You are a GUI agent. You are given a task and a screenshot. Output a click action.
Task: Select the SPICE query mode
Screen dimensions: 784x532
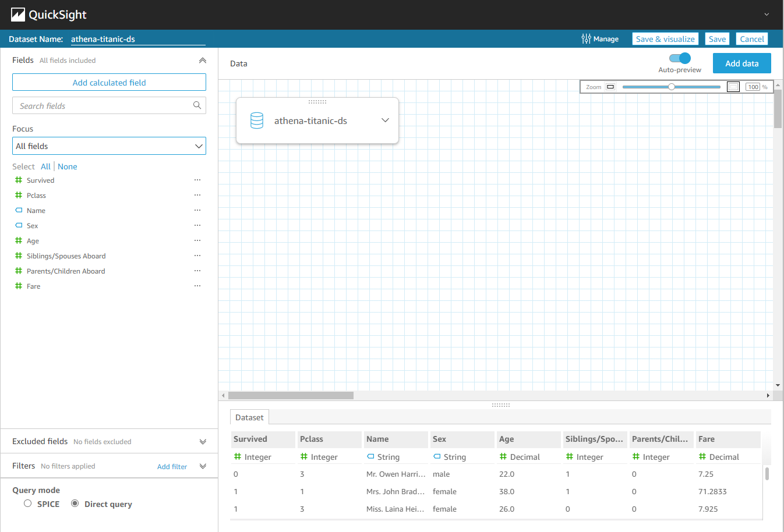pyautogui.click(x=27, y=503)
